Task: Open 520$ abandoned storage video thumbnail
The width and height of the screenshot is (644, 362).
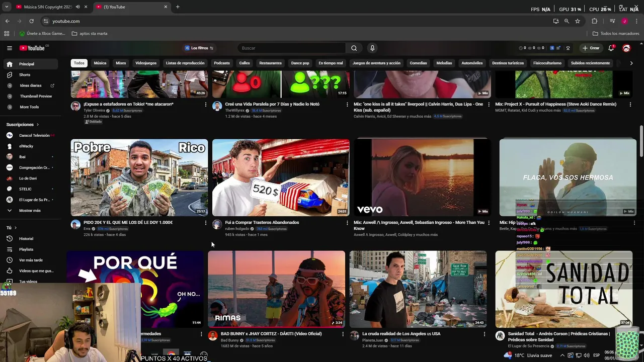Action: click(x=281, y=177)
